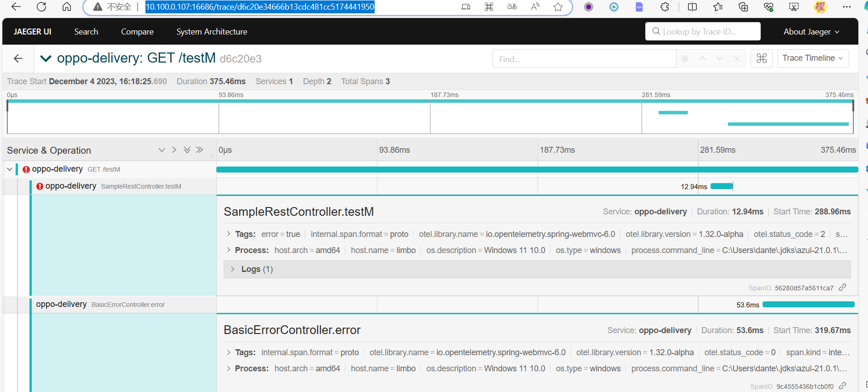The width and height of the screenshot is (868, 392).
Task: Copy deep link for span 9c4555436b1cb0f0
Action: tap(843, 386)
